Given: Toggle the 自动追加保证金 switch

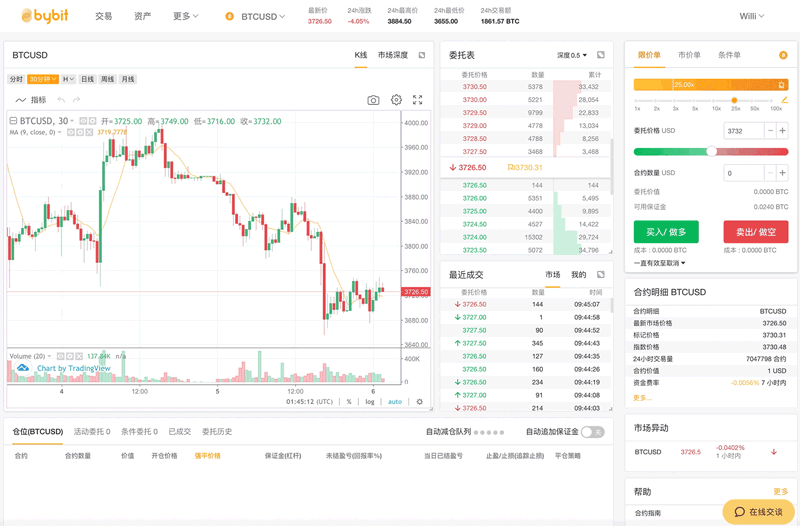Looking at the screenshot, I should coord(592,432).
